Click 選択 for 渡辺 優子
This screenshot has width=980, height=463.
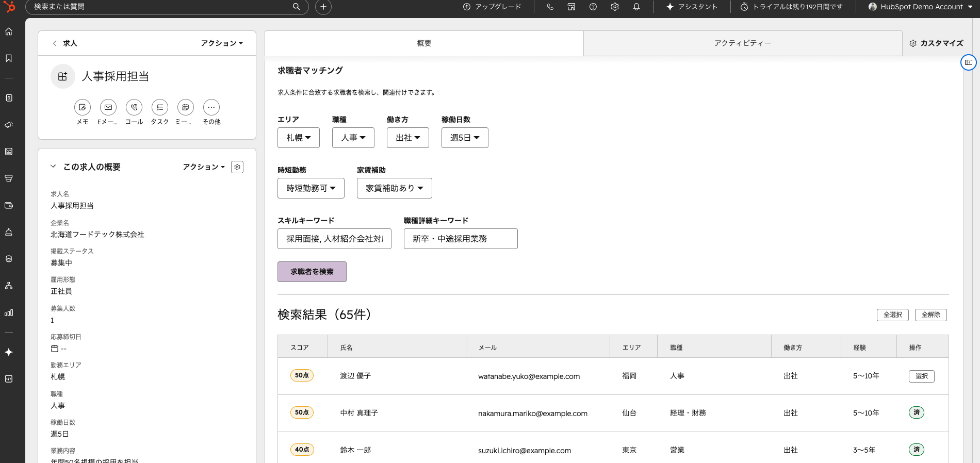click(x=922, y=376)
